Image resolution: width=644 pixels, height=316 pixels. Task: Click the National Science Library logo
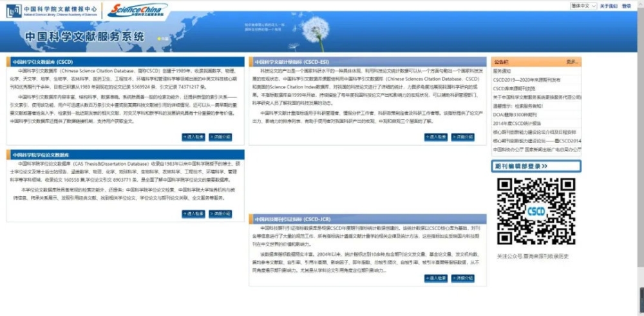(52, 11)
